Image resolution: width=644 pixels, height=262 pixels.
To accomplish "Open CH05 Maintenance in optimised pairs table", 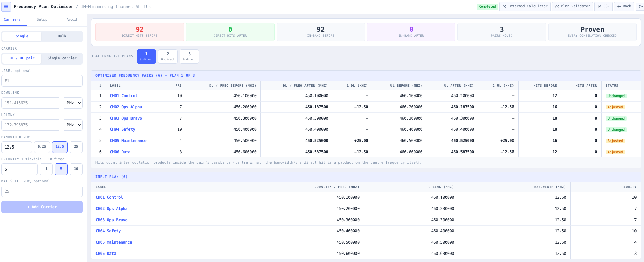I will [x=128, y=141].
